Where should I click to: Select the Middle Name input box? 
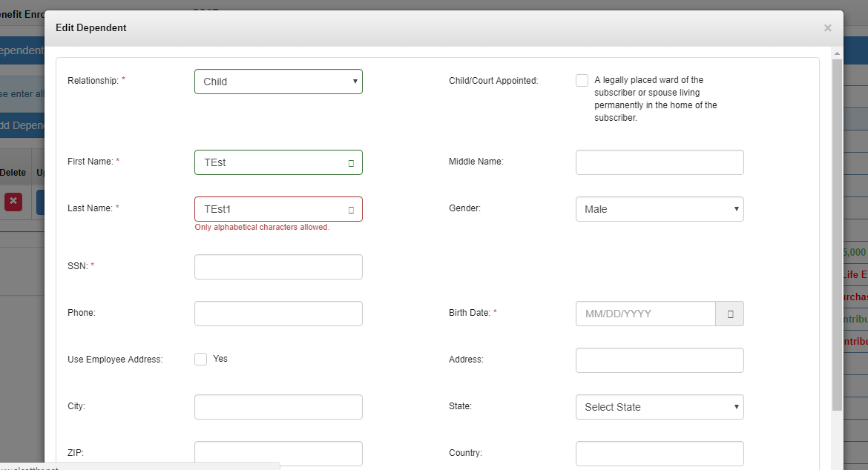(659, 162)
